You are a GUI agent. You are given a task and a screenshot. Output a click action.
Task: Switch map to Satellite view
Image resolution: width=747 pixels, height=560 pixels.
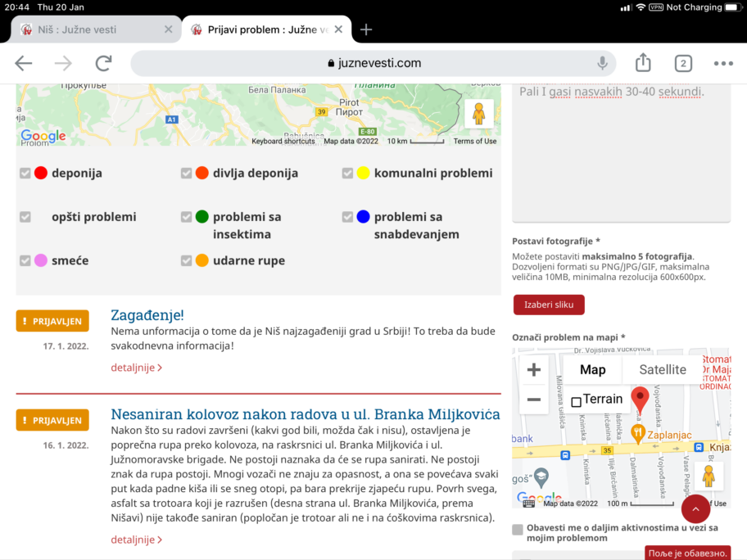point(662,370)
